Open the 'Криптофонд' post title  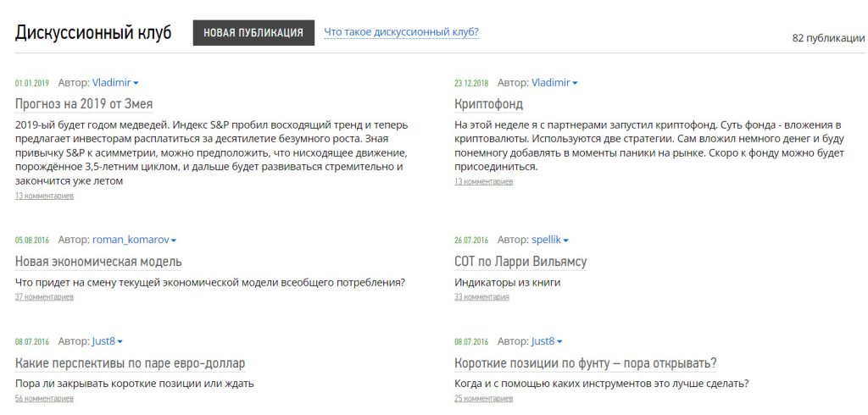pos(489,104)
